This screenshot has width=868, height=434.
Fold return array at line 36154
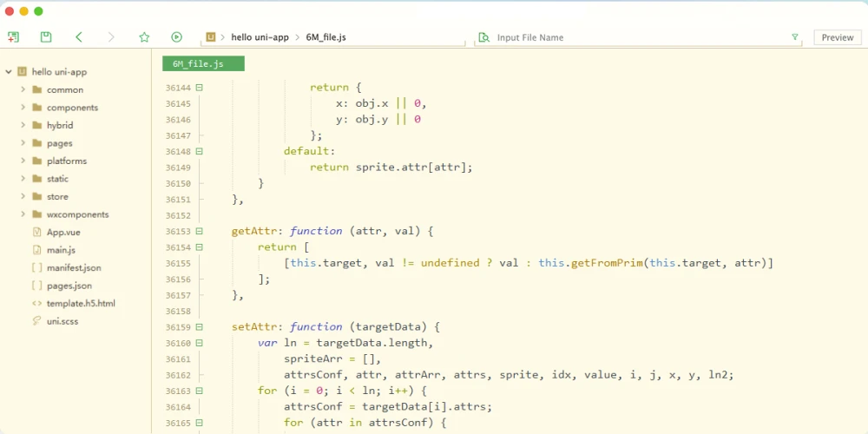click(x=200, y=247)
